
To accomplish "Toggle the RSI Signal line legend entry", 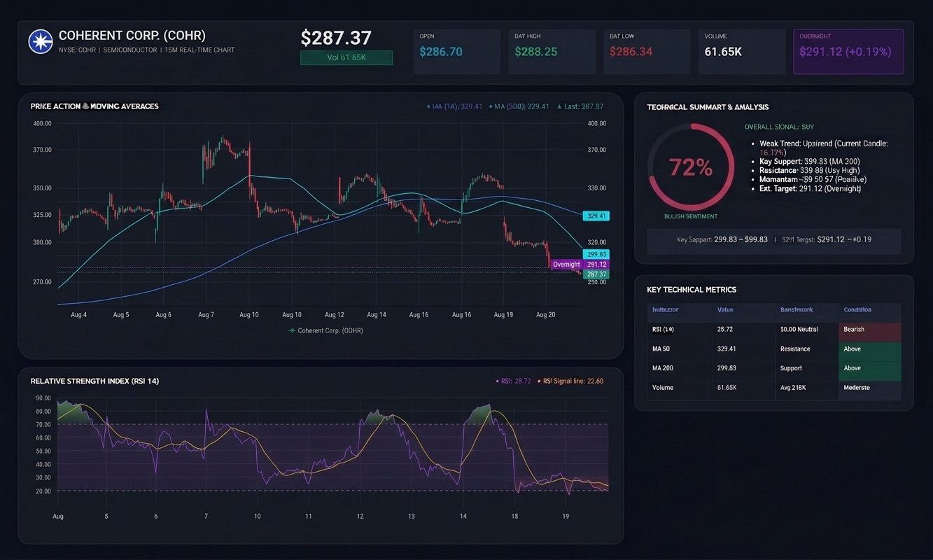I will [x=570, y=381].
